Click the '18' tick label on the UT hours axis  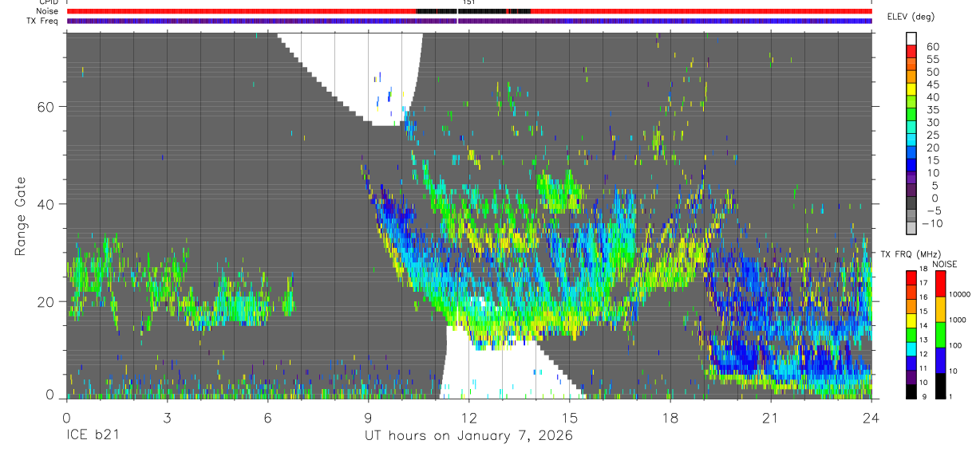pyautogui.click(x=670, y=418)
